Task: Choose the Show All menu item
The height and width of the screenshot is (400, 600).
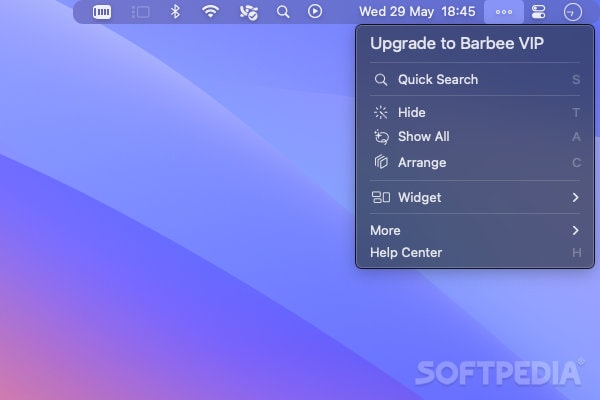Action: click(475, 137)
